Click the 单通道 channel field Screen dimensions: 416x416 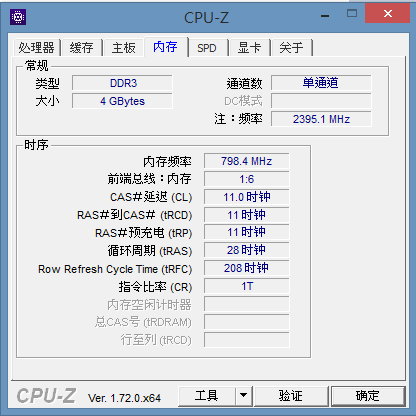[x=321, y=83]
